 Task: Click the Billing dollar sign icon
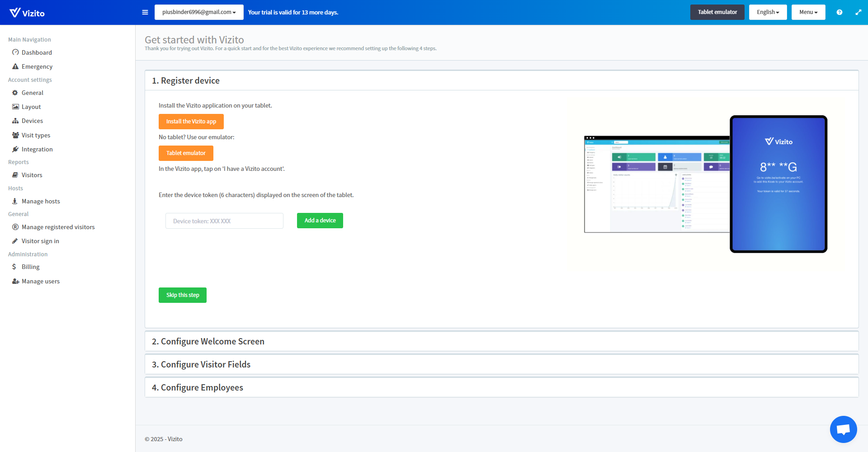[x=14, y=267]
